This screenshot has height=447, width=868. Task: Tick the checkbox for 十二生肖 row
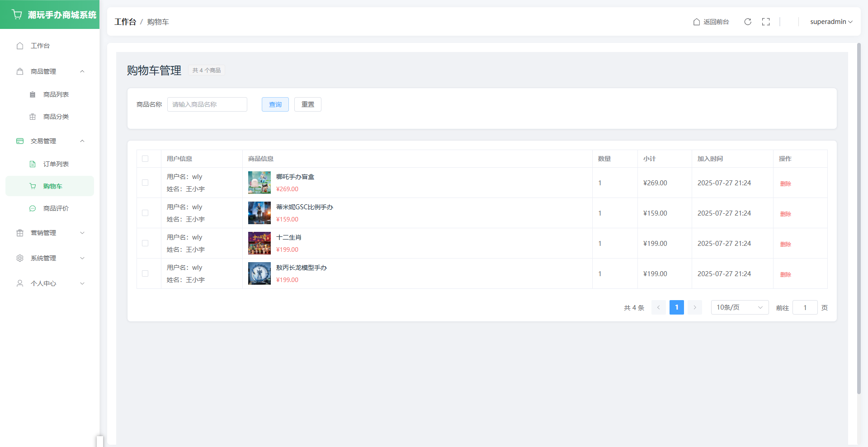145,243
